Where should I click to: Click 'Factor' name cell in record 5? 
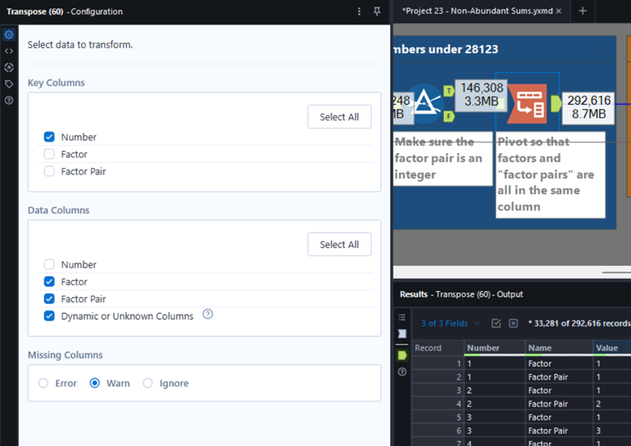click(559, 417)
